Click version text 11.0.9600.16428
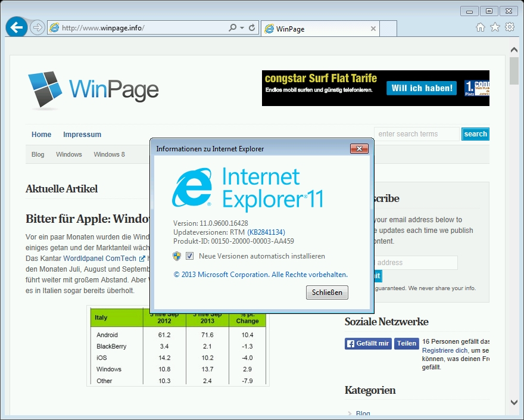Screen dimensions: 524x420 pos(224,223)
